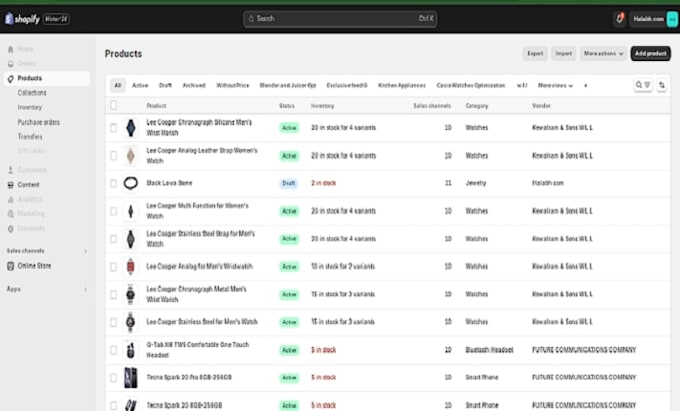Image resolution: width=680 pixels, height=411 pixels.
Task: Open G-Tab X8 TWS headset thumbnail
Action: click(131, 350)
